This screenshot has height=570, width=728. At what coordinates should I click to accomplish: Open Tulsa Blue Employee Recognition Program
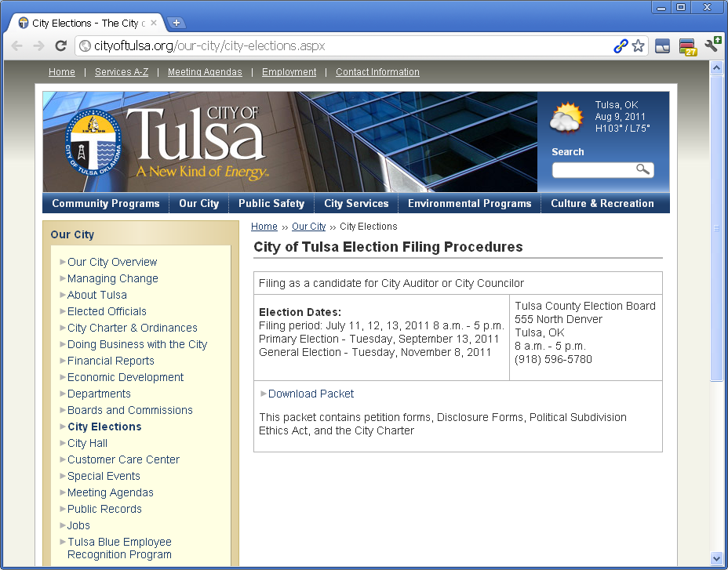119,548
